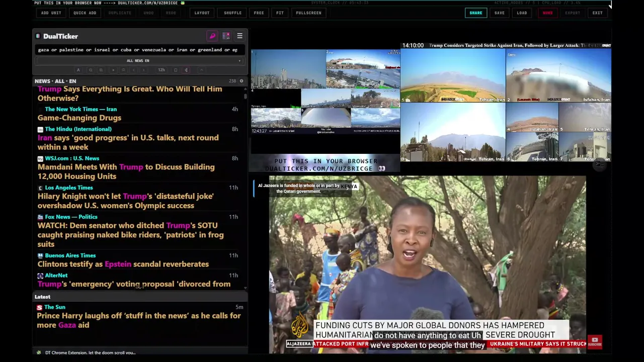
Task: Open the DualTicker hamburger menu
Action: pos(239,36)
